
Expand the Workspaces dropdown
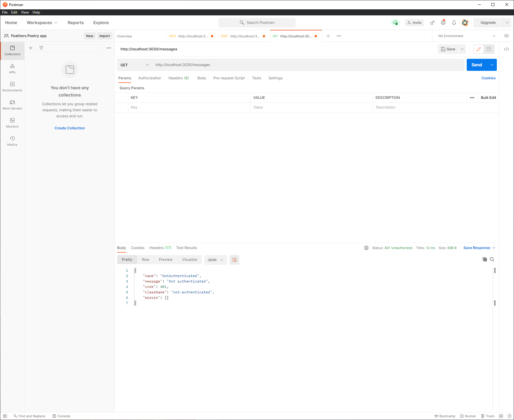pyautogui.click(x=42, y=23)
